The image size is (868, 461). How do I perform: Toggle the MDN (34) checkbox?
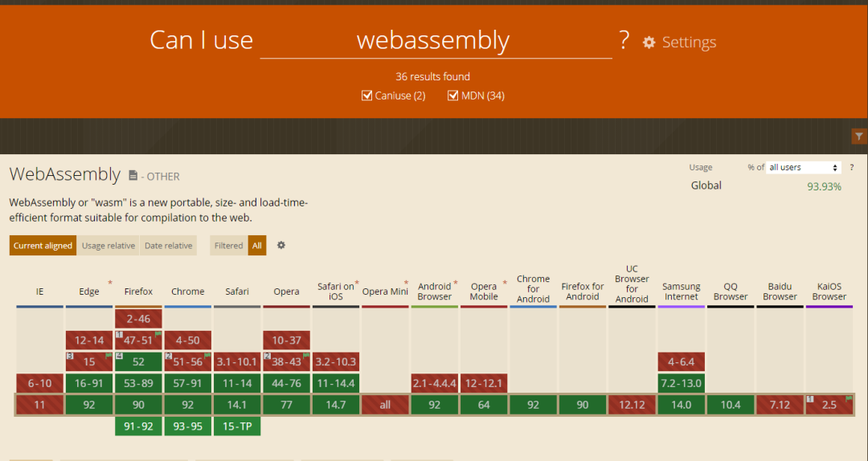tap(453, 96)
